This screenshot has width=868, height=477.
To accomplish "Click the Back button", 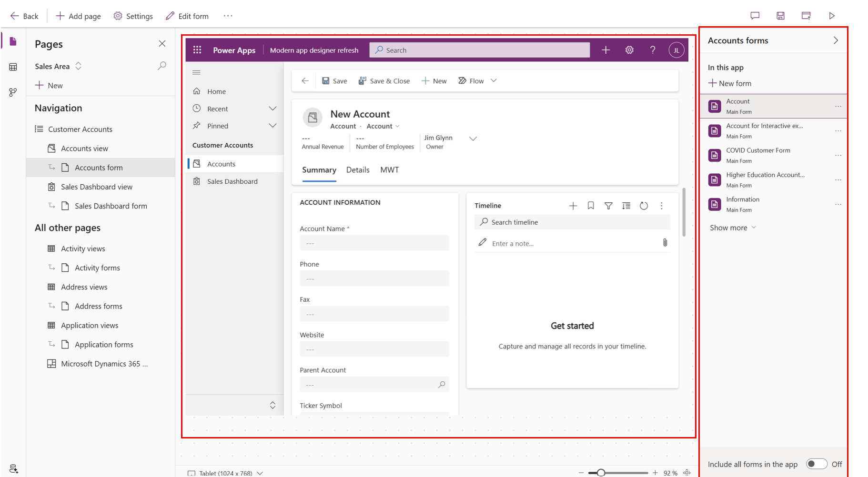I will (x=24, y=16).
